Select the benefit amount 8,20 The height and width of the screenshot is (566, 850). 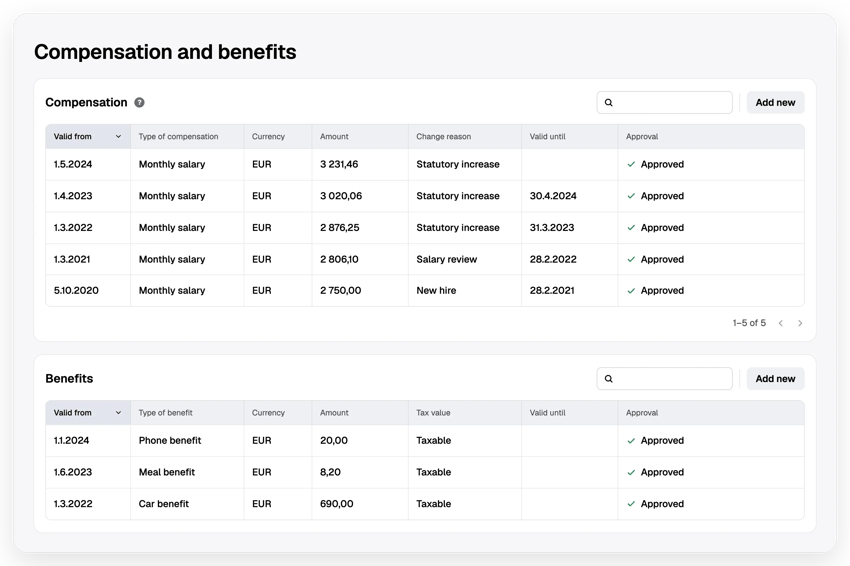click(x=330, y=472)
